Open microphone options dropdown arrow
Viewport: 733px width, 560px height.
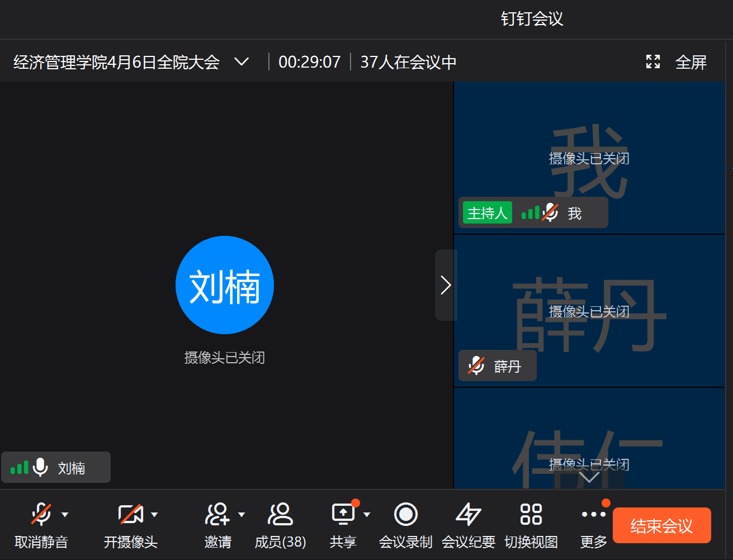[65, 515]
